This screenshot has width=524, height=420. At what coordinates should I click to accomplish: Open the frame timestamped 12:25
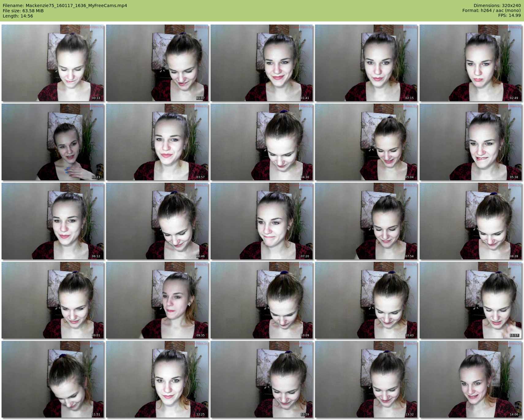pos(157,379)
